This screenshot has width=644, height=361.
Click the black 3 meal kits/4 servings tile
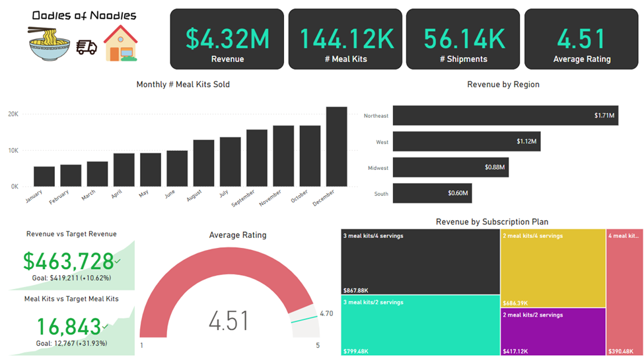coord(419,262)
